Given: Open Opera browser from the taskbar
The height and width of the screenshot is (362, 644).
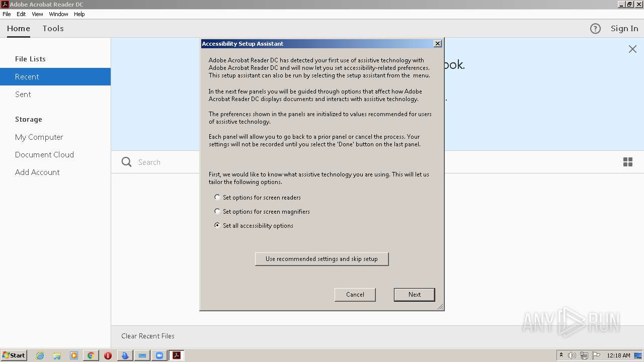Looking at the screenshot, I should pos(108,355).
